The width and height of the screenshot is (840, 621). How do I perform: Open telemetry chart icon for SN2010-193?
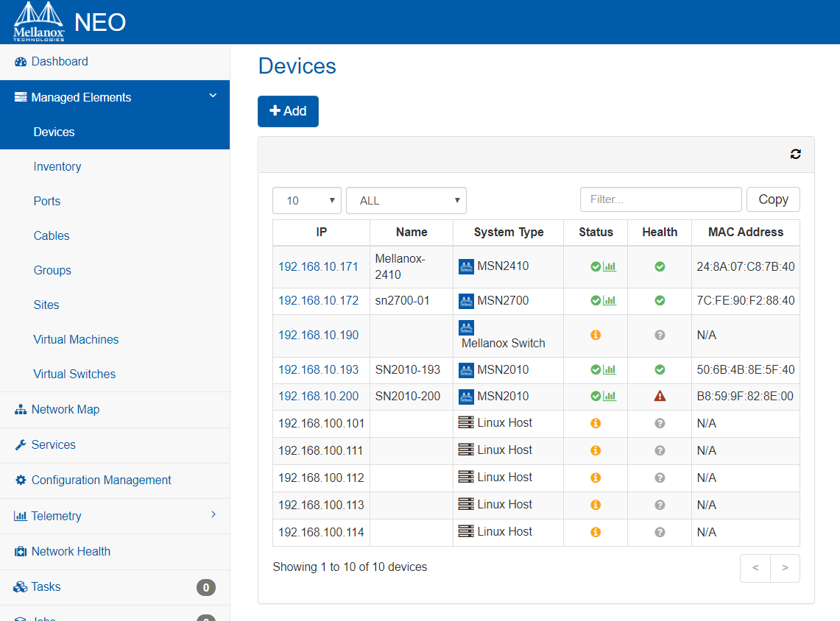[x=610, y=370]
